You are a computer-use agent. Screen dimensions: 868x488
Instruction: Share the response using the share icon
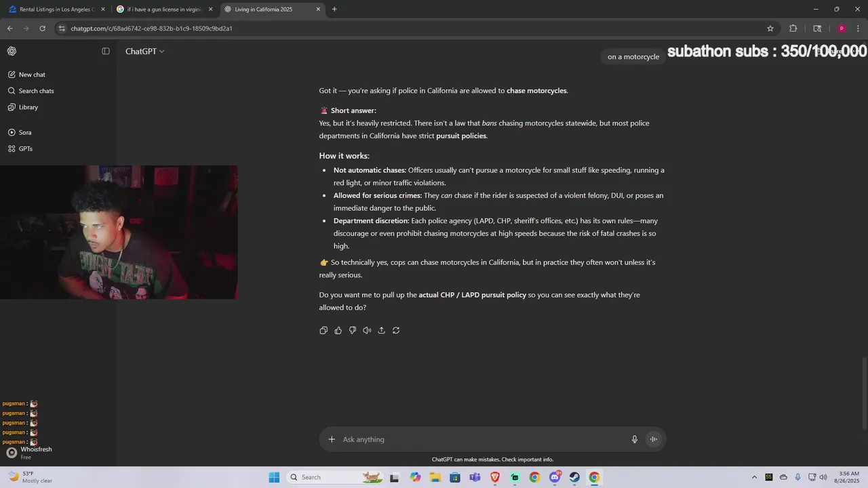(382, 330)
